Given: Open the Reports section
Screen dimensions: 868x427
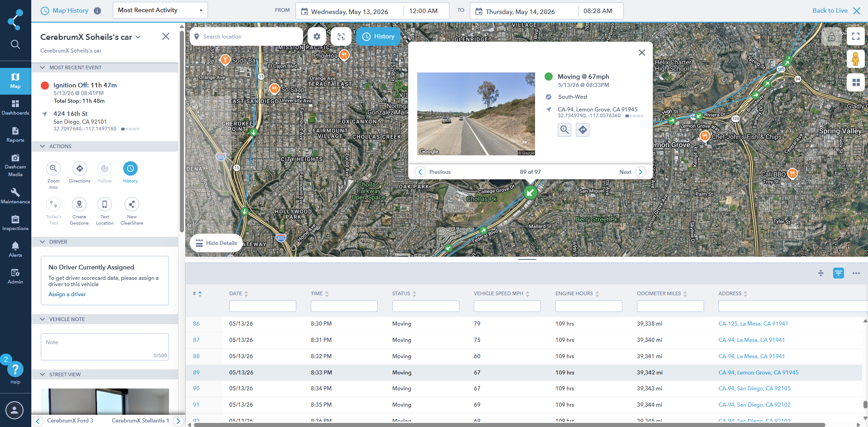Looking at the screenshot, I should (15, 134).
